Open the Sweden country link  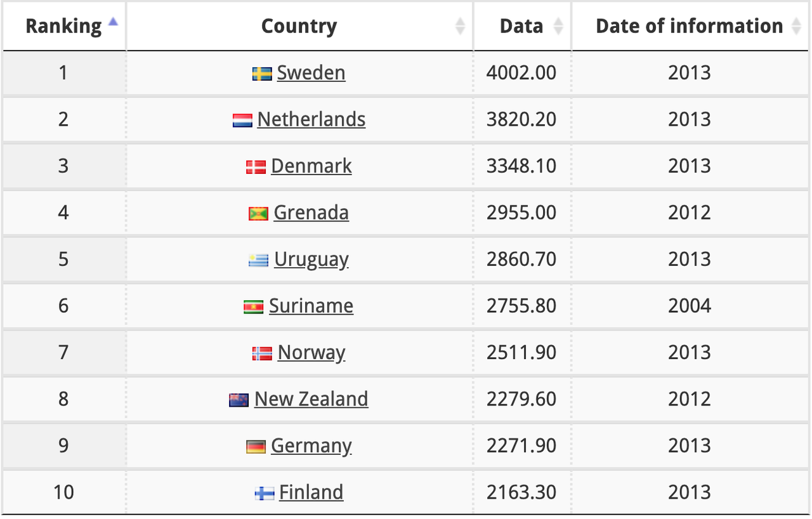(x=311, y=73)
